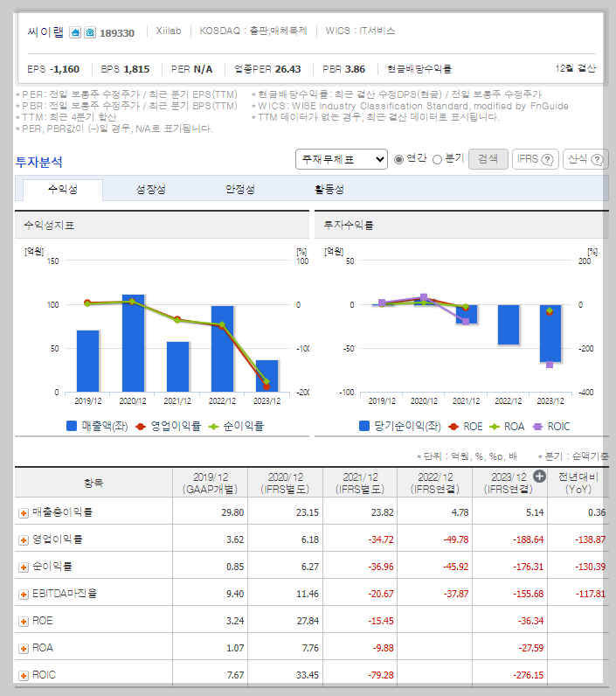Expand the ROE row
The width and height of the screenshot is (616, 696).
pos(24,622)
